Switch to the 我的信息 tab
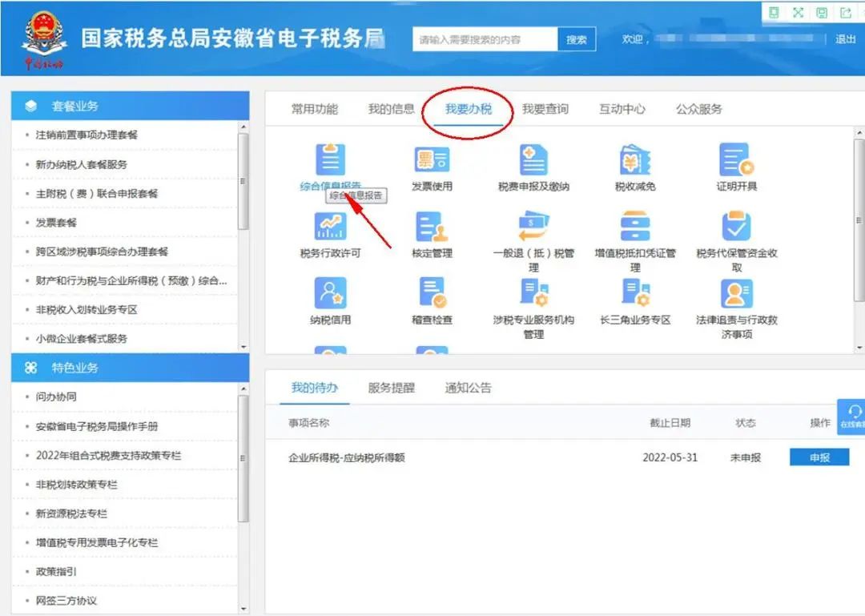 pyautogui.click(x=391, y=109)
